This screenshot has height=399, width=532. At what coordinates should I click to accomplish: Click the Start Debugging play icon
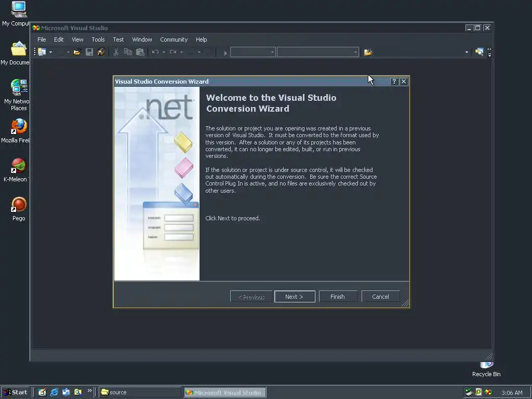225,52
